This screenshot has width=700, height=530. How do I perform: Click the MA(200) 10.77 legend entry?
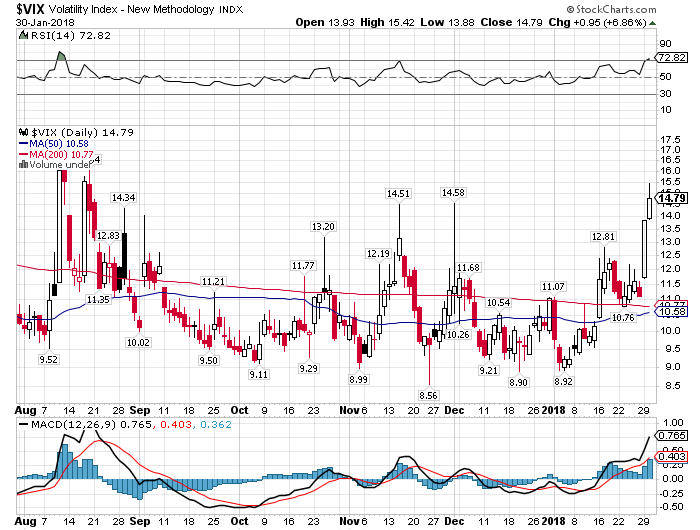pos(56,154)
